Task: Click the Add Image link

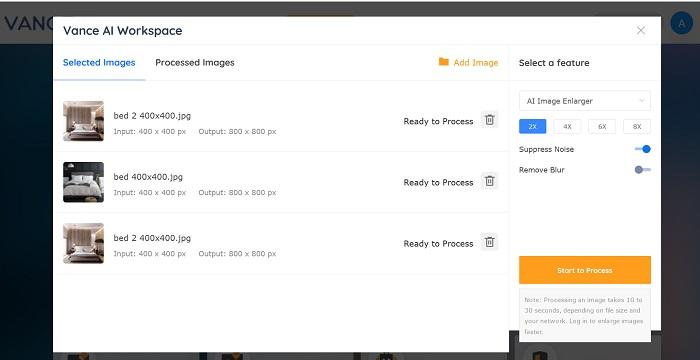Action: click(475, 63)
